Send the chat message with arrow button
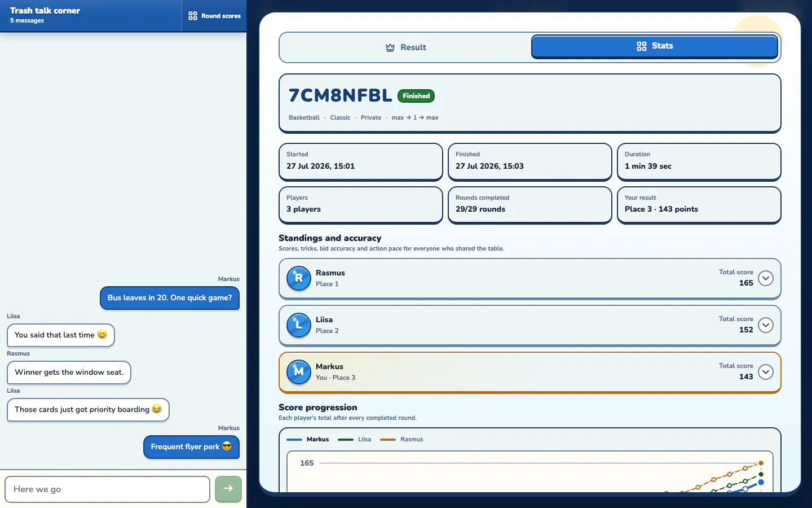Image resolution: width=812 pixels, height=508 pixels. pos(228,489)
